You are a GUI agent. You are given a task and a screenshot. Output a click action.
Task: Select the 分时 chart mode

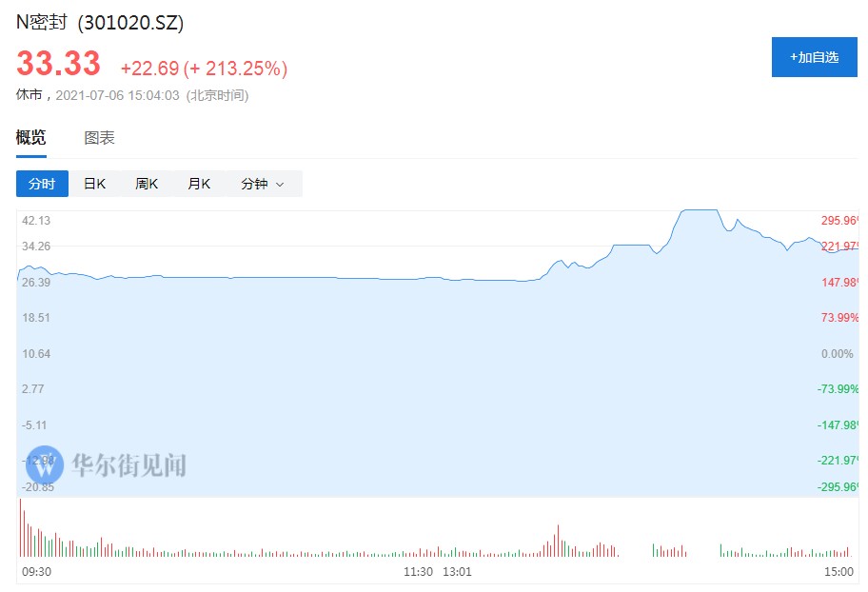coord(42,184)
